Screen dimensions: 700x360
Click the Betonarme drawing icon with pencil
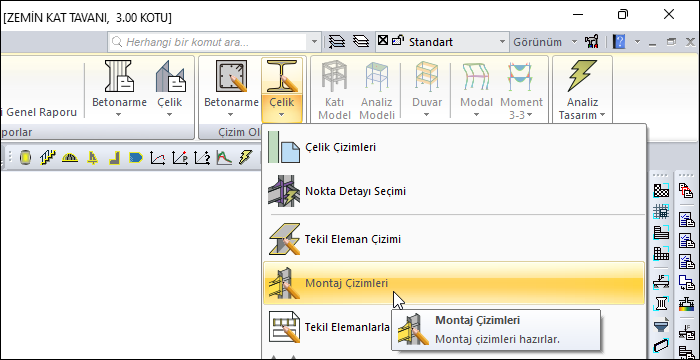point(231,76)
